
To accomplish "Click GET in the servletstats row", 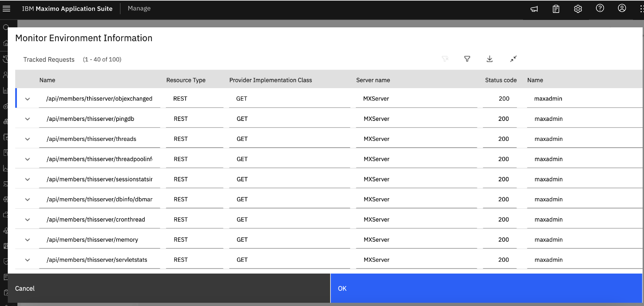I will [x=242, y=260].
